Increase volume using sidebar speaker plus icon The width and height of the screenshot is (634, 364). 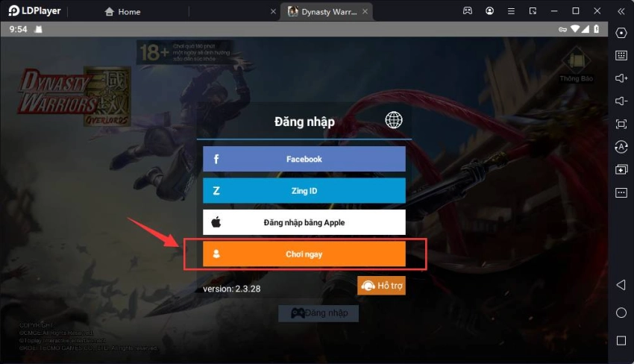point(621,78)
